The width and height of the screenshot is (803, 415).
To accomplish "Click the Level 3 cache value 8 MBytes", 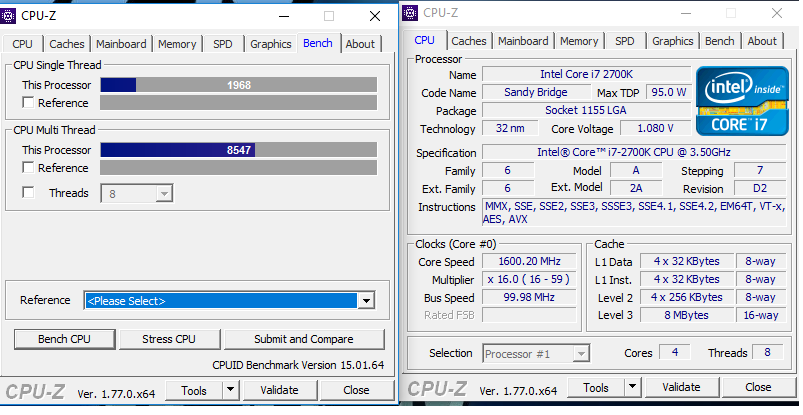I will 686,315.
